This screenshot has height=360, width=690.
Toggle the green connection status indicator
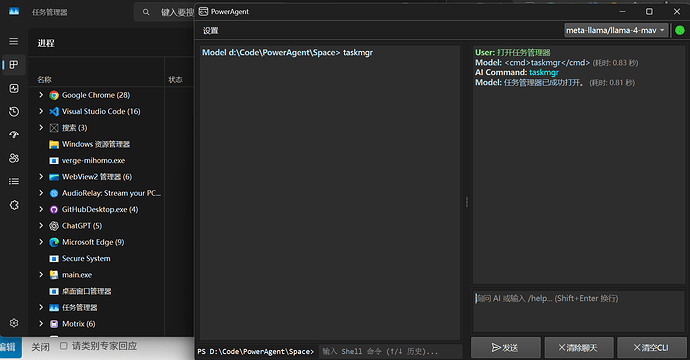pos(680,30)
